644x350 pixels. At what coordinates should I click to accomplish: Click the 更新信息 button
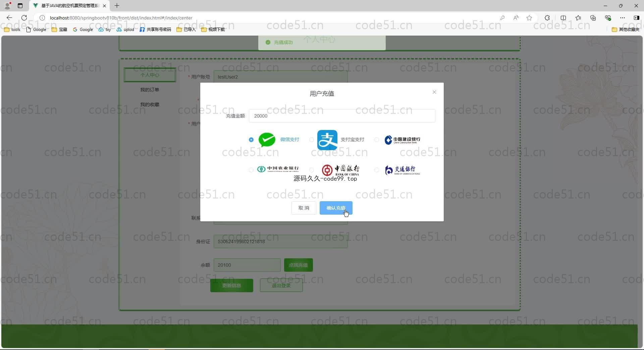pos(232,286)
